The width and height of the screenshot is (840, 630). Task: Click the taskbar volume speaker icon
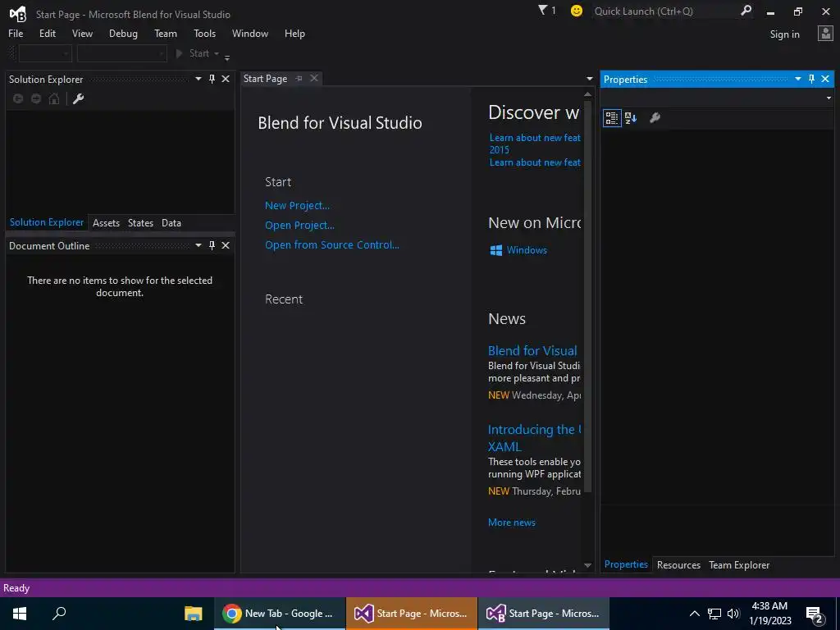[733, 614]
